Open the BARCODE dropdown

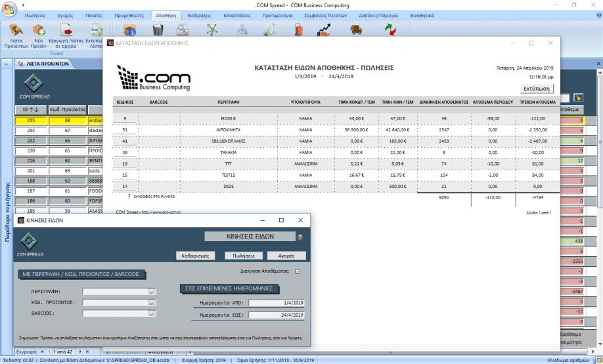point(152,313)
